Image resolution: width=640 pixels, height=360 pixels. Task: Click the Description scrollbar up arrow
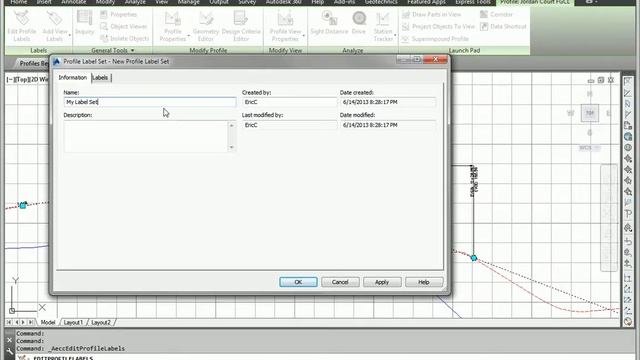(232, 125)
